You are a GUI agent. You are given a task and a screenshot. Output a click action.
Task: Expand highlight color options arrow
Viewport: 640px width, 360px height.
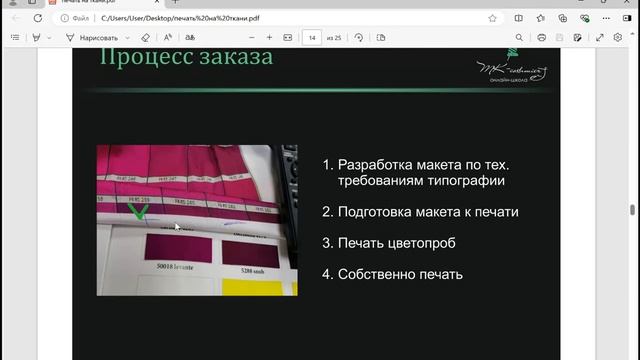pyautogui.click(x=49, y=38)
